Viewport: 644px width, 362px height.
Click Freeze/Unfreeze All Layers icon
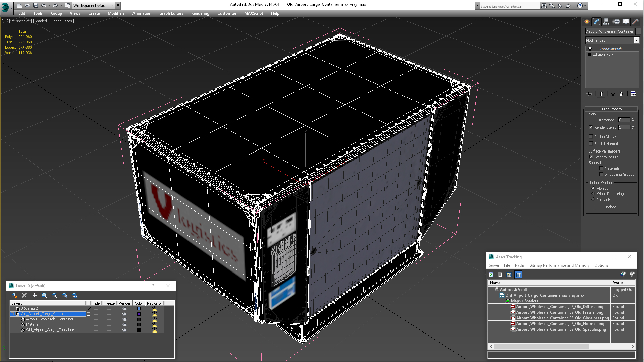coord(75,295)
